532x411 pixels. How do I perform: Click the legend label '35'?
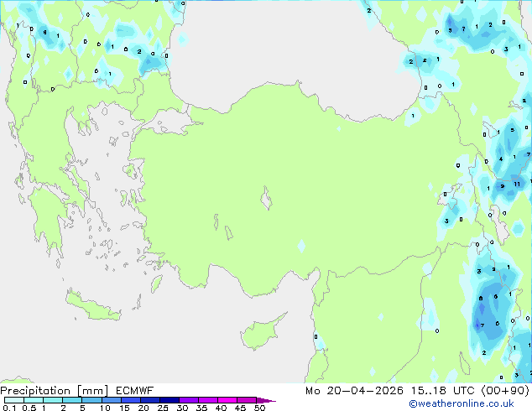[x=201, y=408]
